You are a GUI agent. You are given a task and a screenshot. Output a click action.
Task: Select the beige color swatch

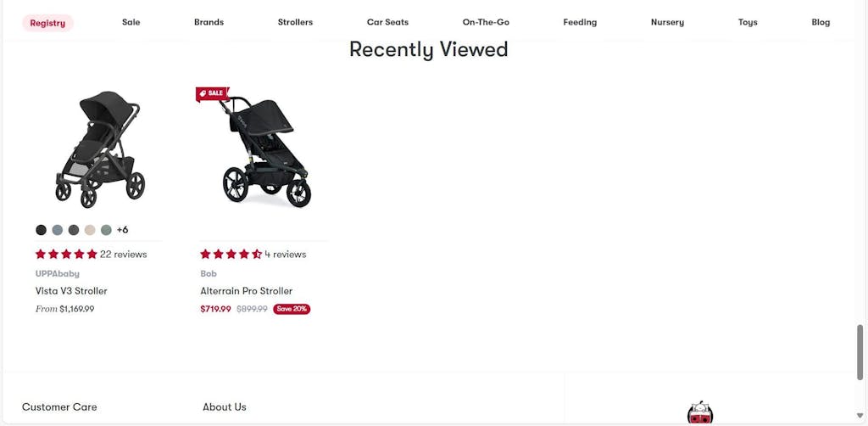(90, 230)
